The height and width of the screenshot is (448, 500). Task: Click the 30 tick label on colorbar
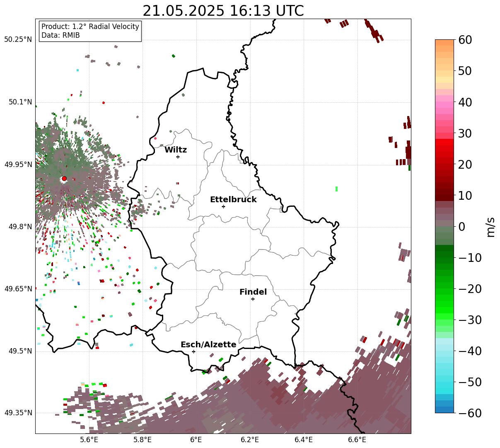[466, 133]
